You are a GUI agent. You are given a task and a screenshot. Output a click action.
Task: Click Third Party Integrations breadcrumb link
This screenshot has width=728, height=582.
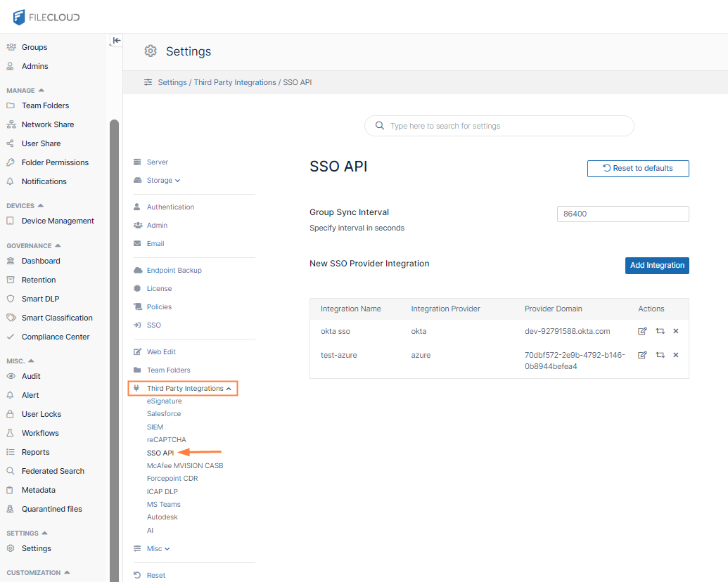coord(235,83)
